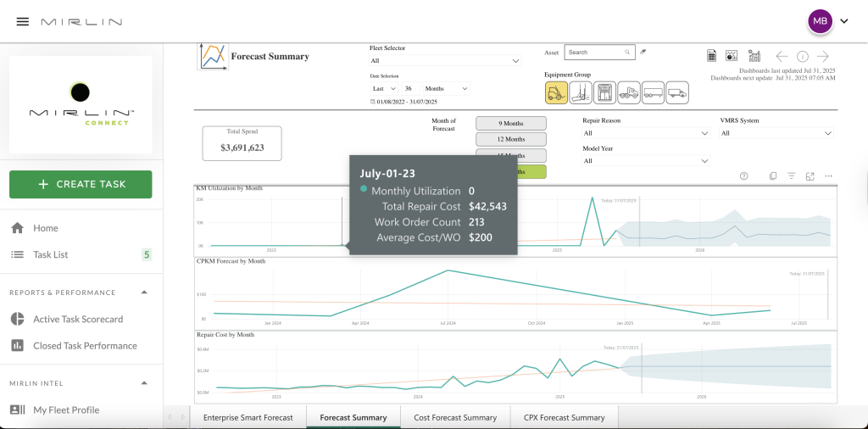868x429 pixels.
Task: Click the My Fleet Profile card icon
Action: (17, 409)
